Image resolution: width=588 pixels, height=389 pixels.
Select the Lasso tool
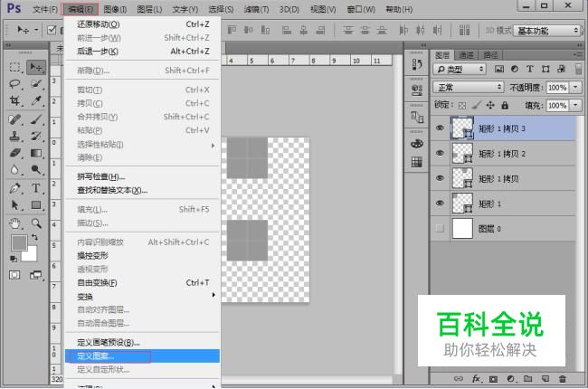[x=15, y=83]
